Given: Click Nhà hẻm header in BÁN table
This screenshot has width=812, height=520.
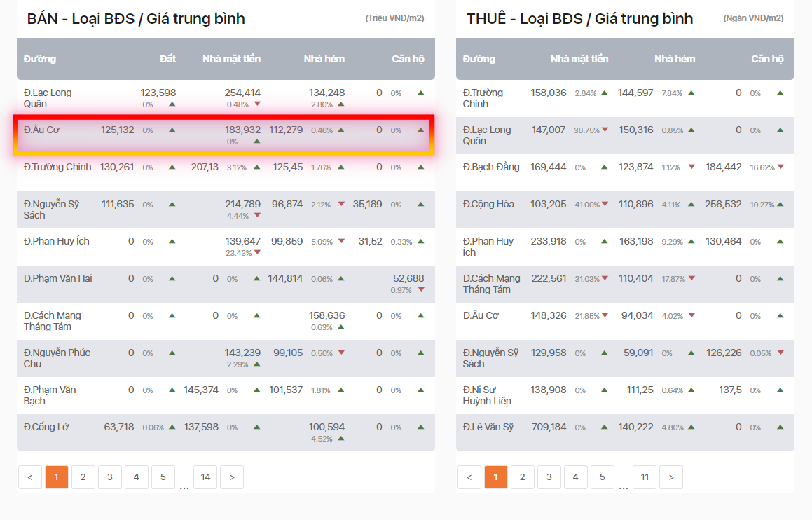Looking at the screenshot, I should pyautogui.click(x=324, y=59).
